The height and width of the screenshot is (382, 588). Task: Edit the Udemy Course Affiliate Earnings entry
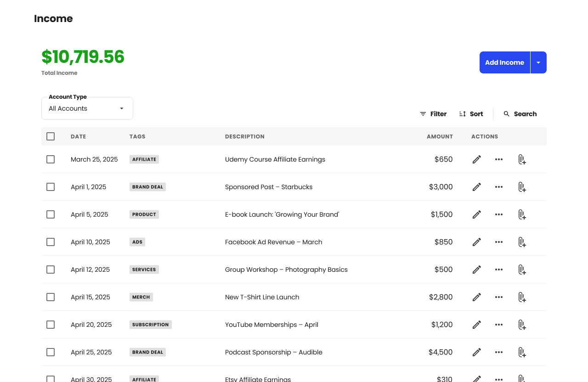pos(476,159)
